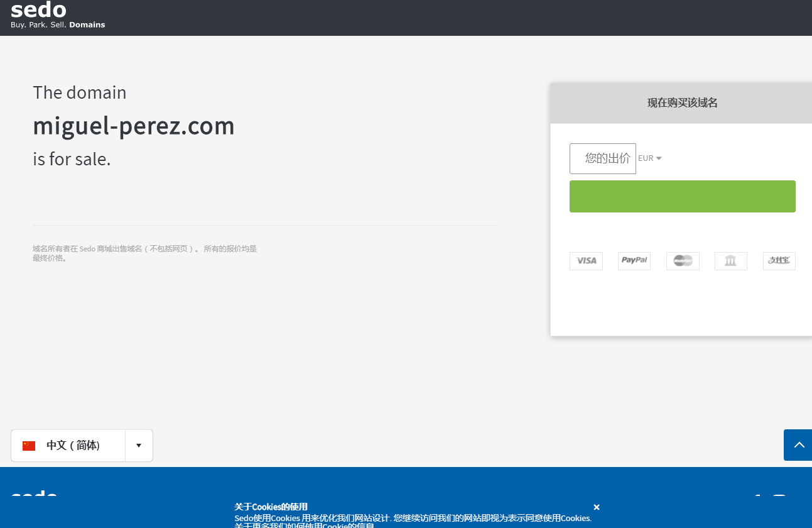This screenshot has width=812, height=528.
Task: Click the Chinese flag icon
Action: pyautogui.click(x=29, y=446)
